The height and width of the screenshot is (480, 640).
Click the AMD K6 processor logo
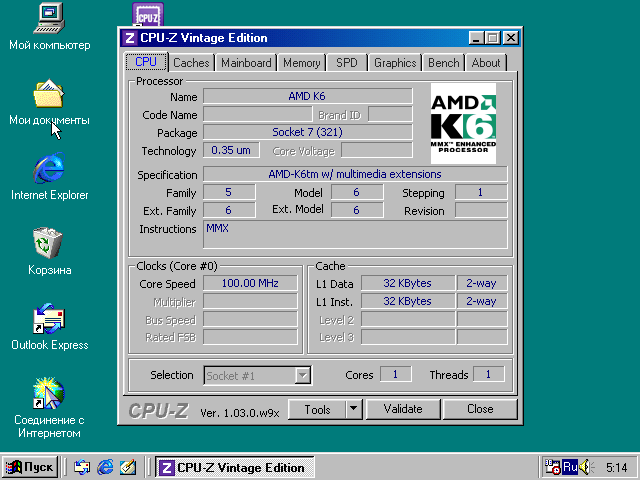click(463, 123)
